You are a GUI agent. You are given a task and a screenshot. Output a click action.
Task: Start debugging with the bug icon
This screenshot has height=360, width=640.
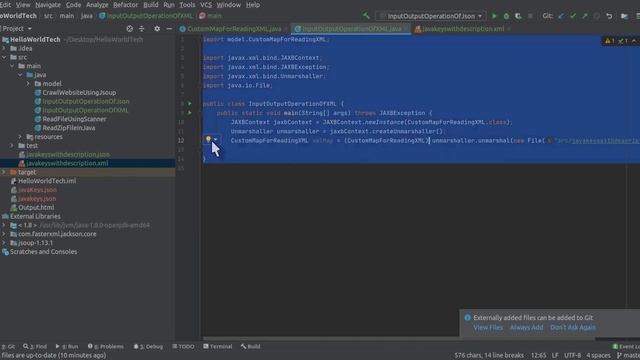[506, 16]
